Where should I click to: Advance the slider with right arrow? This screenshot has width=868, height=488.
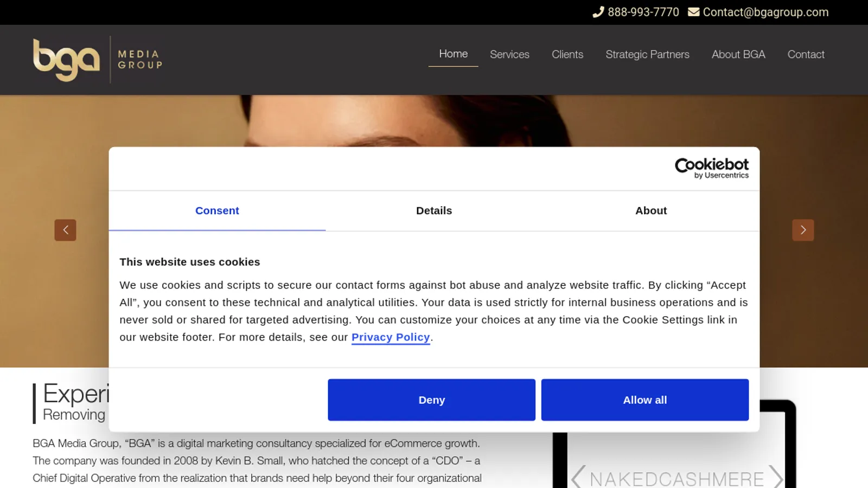[x=803, y=230]
